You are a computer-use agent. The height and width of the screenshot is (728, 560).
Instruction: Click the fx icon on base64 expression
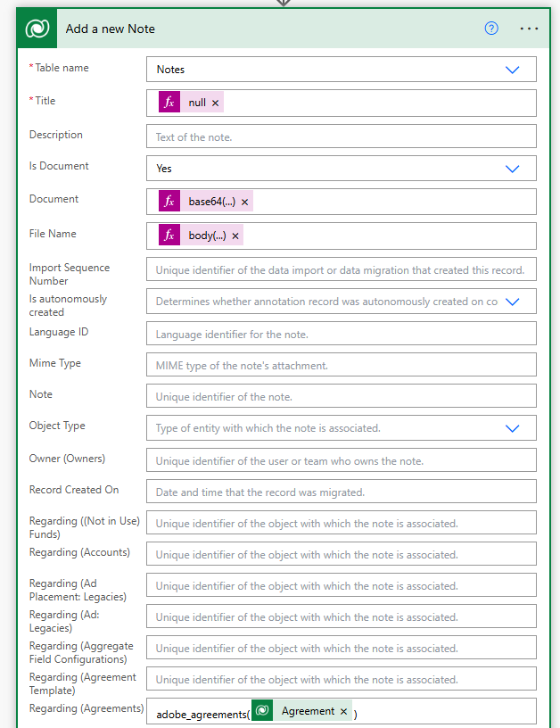point(169,202)
